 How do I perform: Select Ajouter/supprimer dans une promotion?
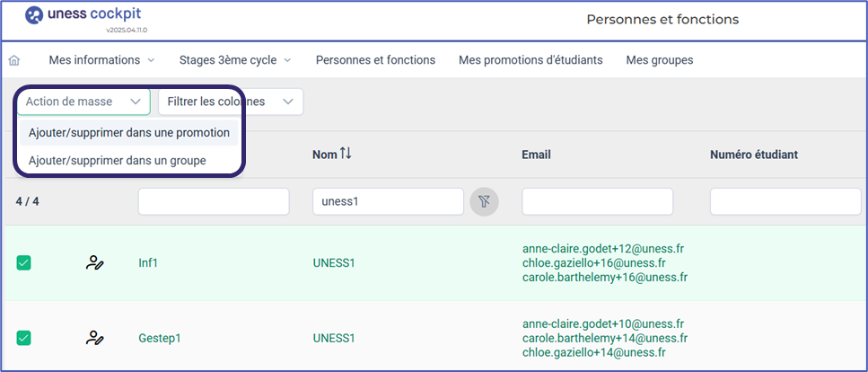tap(129, 133)
